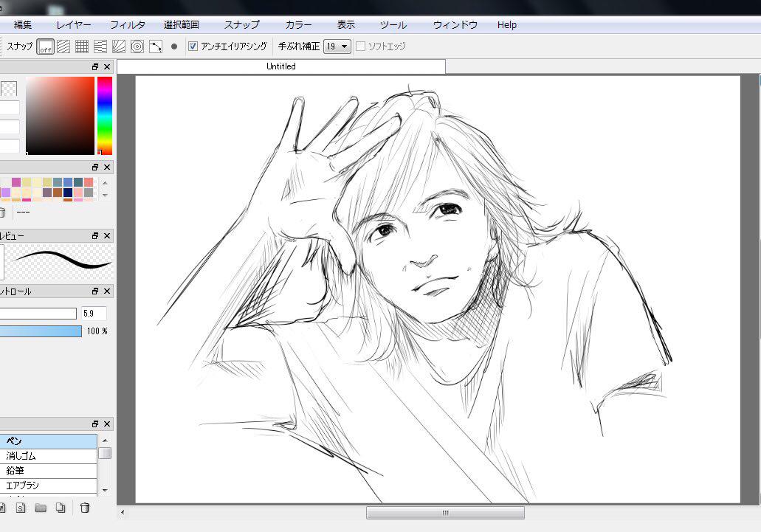Select the radial lines snap icon
Viewport: 761px width, 532px height.
(119, 46)
